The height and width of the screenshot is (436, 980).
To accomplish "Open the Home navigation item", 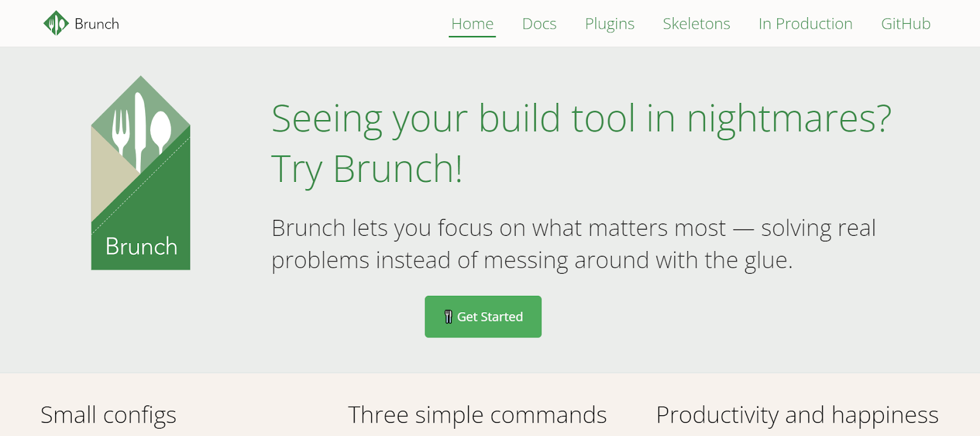I will click(x=472, y=23).
